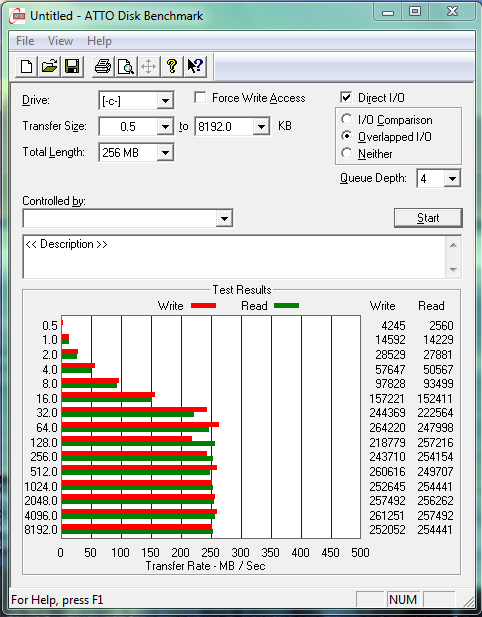This screenshot has height=617, width=482.
Task: Click the red Write legend swatch
Action: click(203, 306)
